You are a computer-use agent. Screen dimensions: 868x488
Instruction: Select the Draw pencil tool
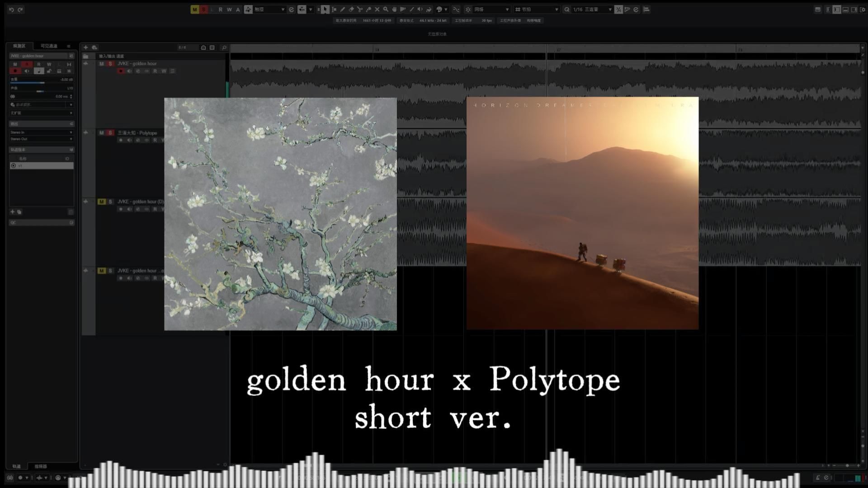[x=343, y=9]
